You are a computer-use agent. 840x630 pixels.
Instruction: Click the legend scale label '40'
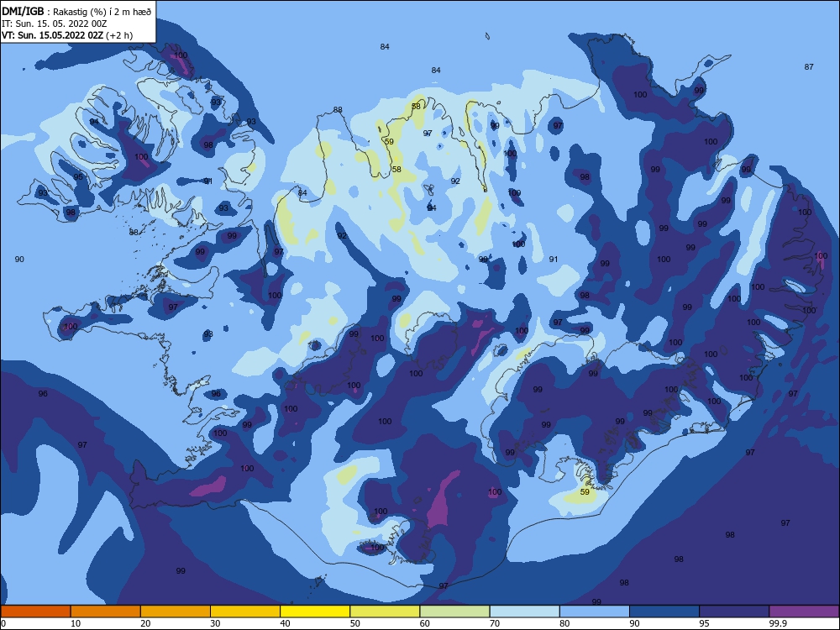pyautogui.click(x=286, y=623)
